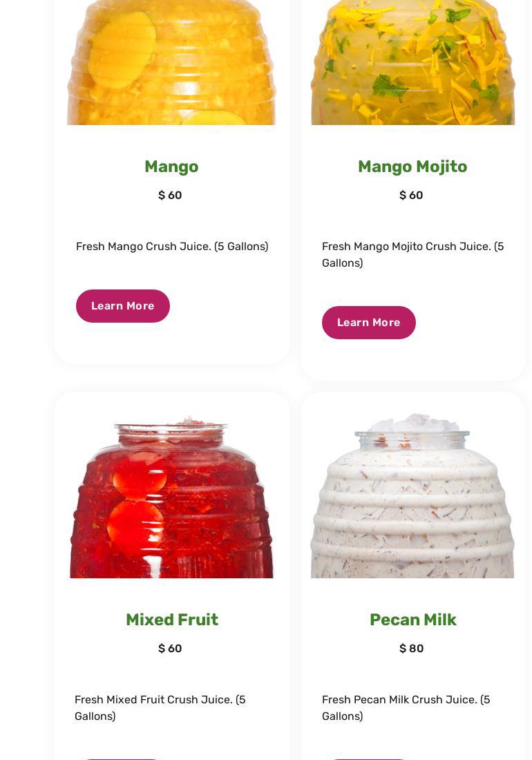Open the Mango Mojito title link
This screenshot has height=760, width=532.
412,167
